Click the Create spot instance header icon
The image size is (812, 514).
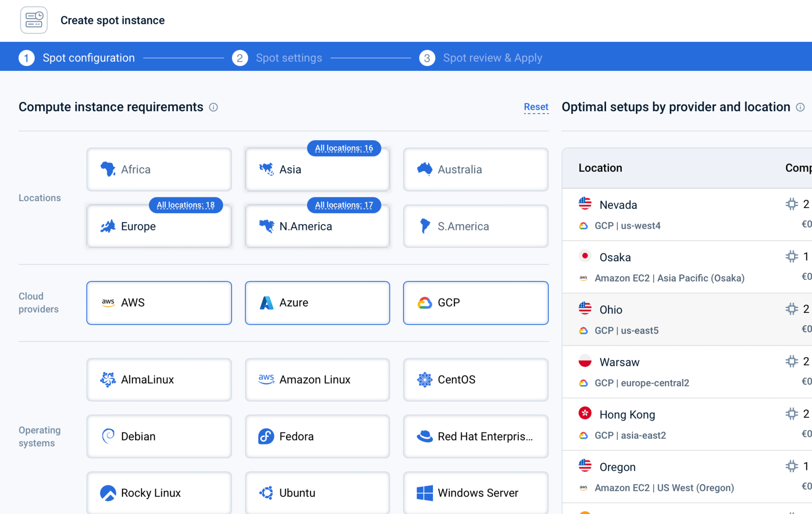[34, 19]
